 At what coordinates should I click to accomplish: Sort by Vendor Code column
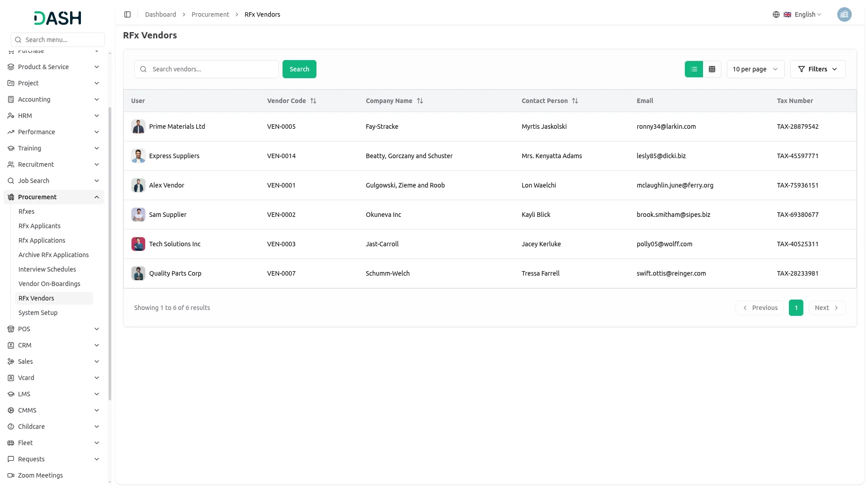pos(313,101)
